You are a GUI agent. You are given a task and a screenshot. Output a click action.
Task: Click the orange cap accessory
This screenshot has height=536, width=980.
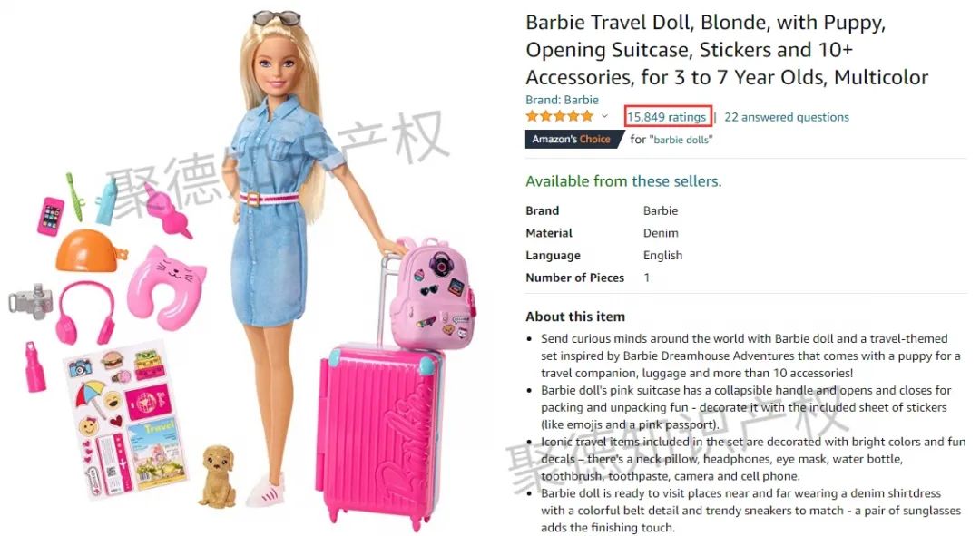[91, 251]
